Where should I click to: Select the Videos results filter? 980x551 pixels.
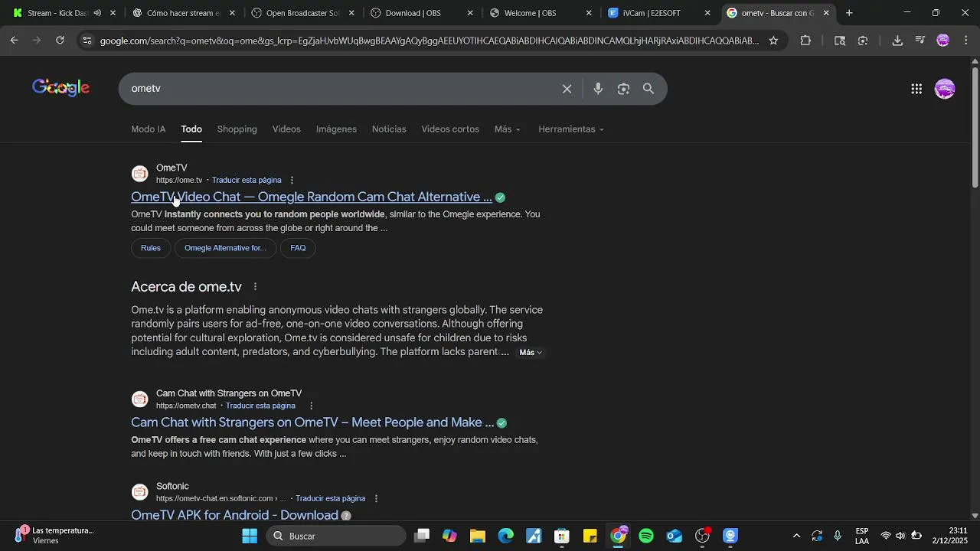tap(286, 129)
